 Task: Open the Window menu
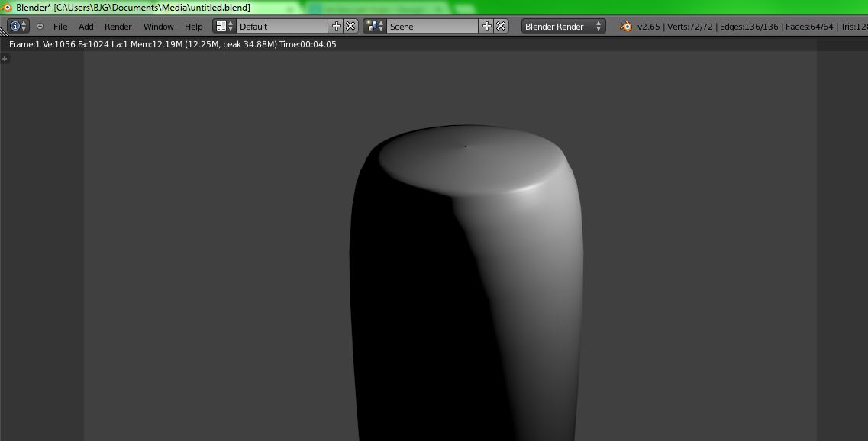(x=158, y=27)
